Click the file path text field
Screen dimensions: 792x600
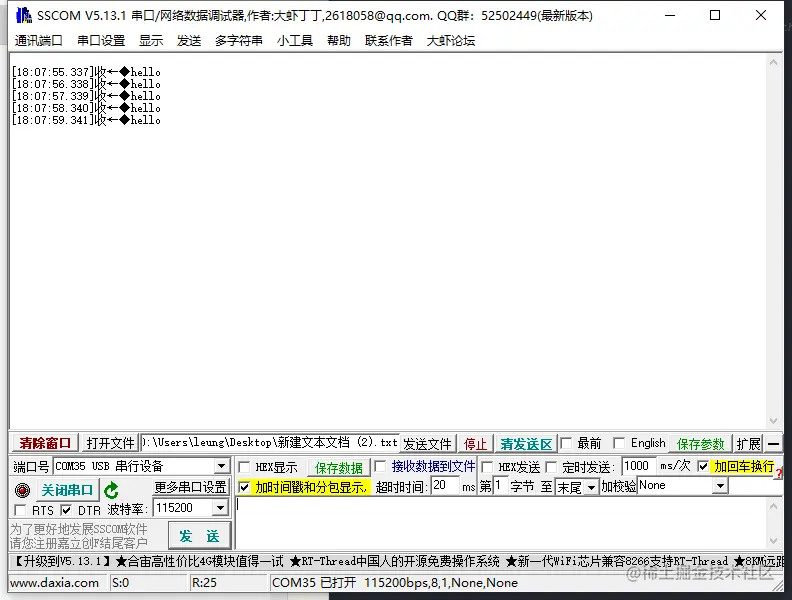pos(270,443)
